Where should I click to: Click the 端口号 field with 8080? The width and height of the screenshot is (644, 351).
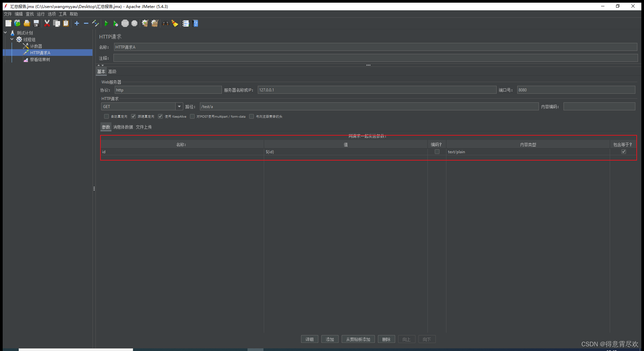click(576, 90)
